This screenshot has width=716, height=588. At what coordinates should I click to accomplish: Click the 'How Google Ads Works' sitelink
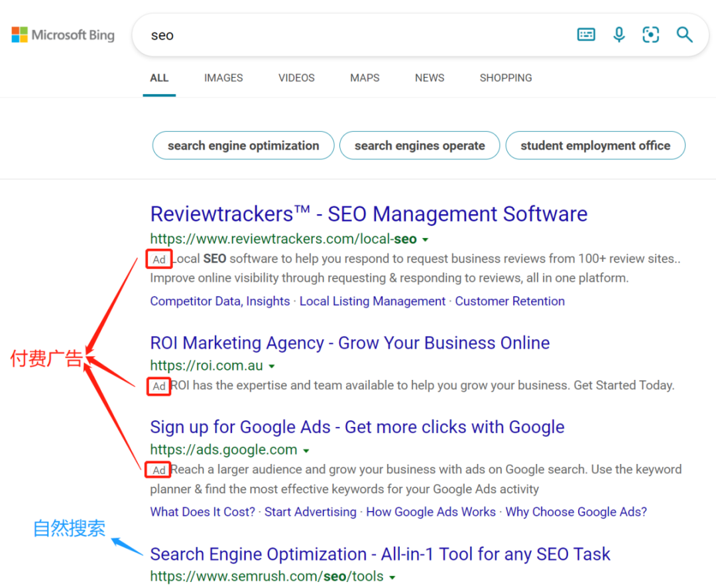click(x=431, y=512)
